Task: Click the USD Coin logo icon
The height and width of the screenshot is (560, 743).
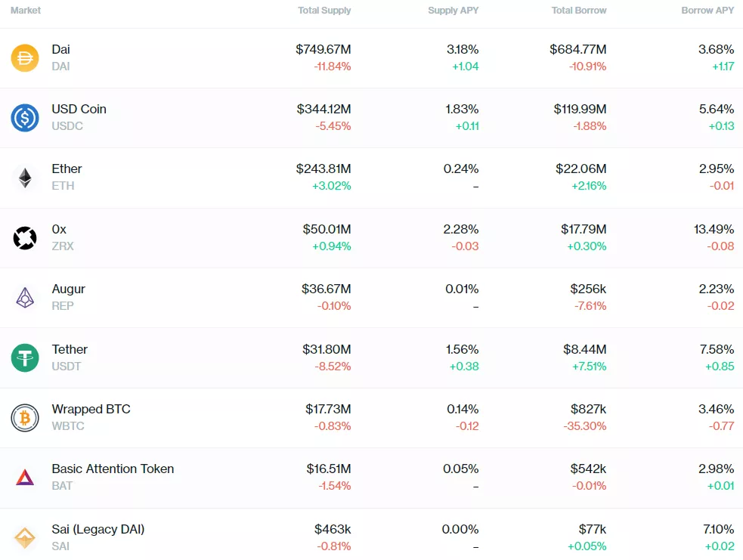Action: coord(25,118)
